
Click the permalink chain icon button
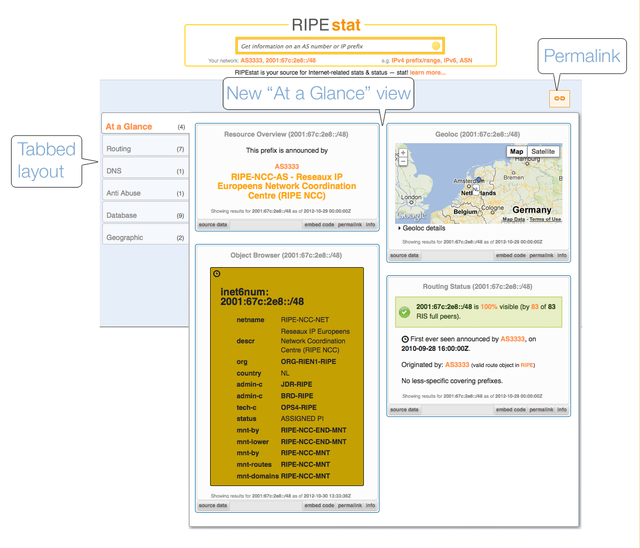559,98
